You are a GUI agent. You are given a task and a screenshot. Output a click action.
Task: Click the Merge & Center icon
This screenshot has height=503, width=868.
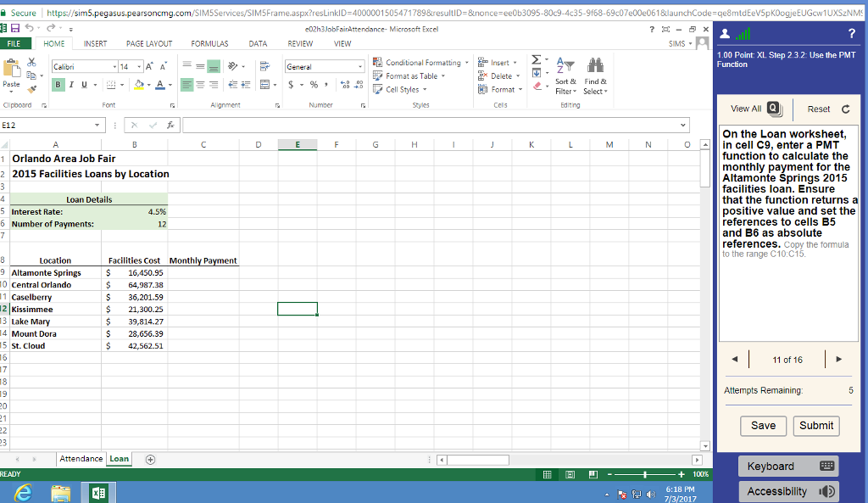point(264,85)
